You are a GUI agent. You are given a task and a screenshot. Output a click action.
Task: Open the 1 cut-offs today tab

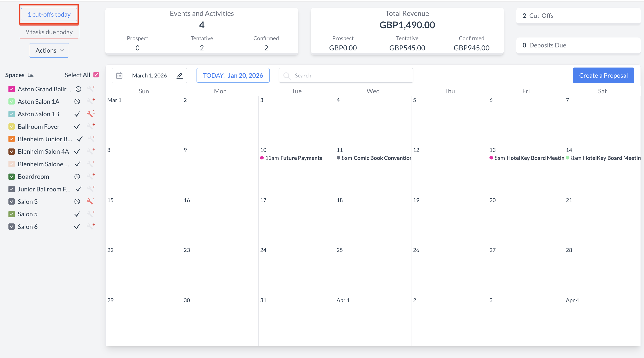click(49, 14)
